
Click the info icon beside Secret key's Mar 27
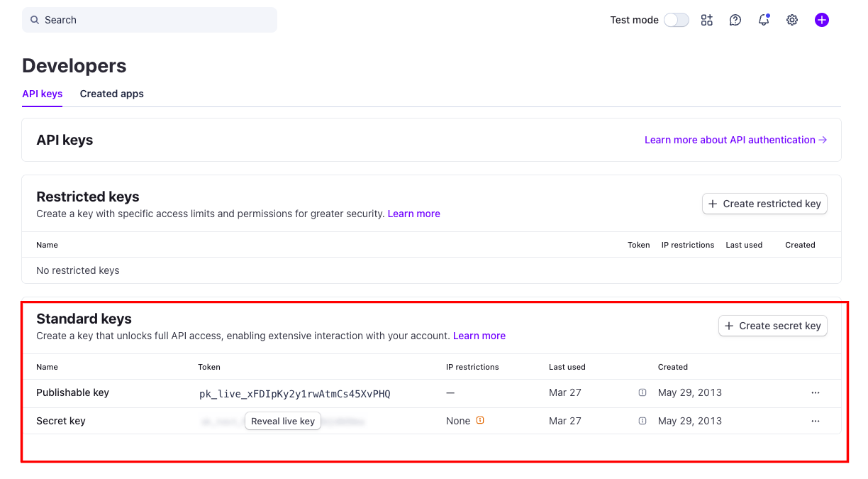[642, 420]
